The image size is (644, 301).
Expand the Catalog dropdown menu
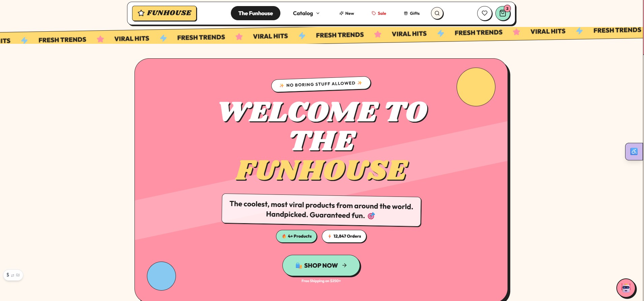tap(306, 13)
